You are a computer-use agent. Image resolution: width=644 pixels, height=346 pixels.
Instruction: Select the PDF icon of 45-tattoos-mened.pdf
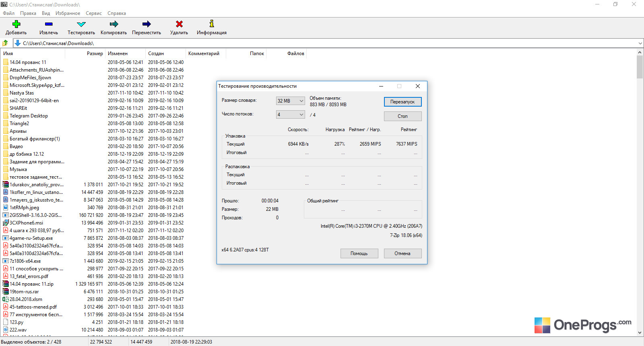(6, 307)
